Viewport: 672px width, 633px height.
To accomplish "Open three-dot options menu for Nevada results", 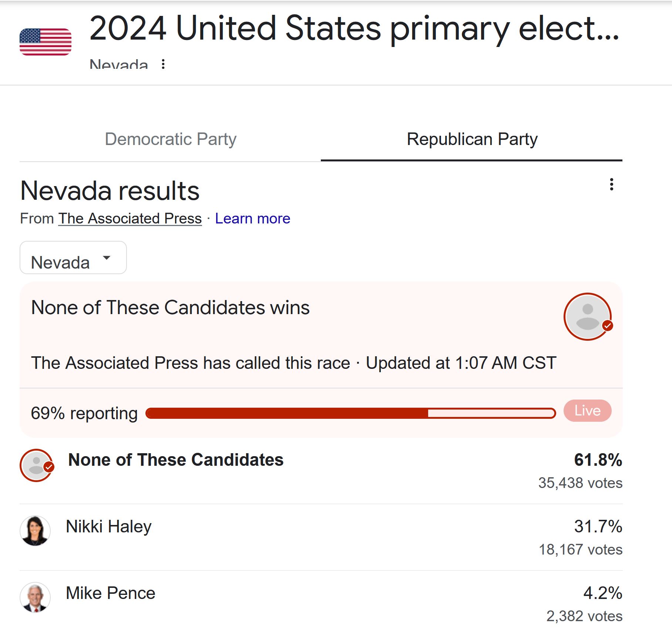I will click(x=611, y=184).
